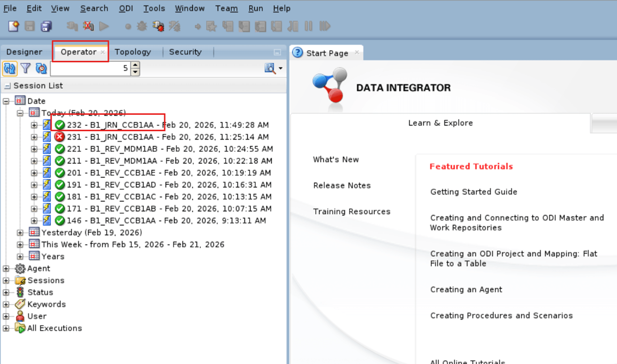Click the Refresh icon in Operator panel

[x=9, y=68]
